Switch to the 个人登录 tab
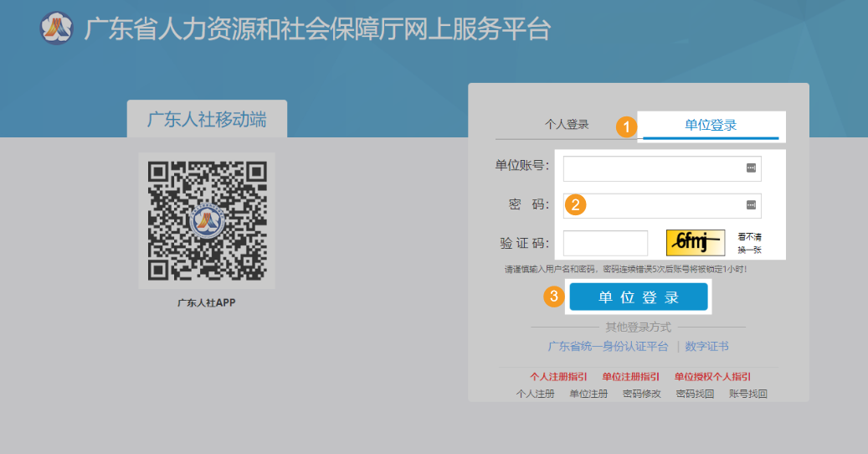868x454 pixels. click(x=567, y=125)
